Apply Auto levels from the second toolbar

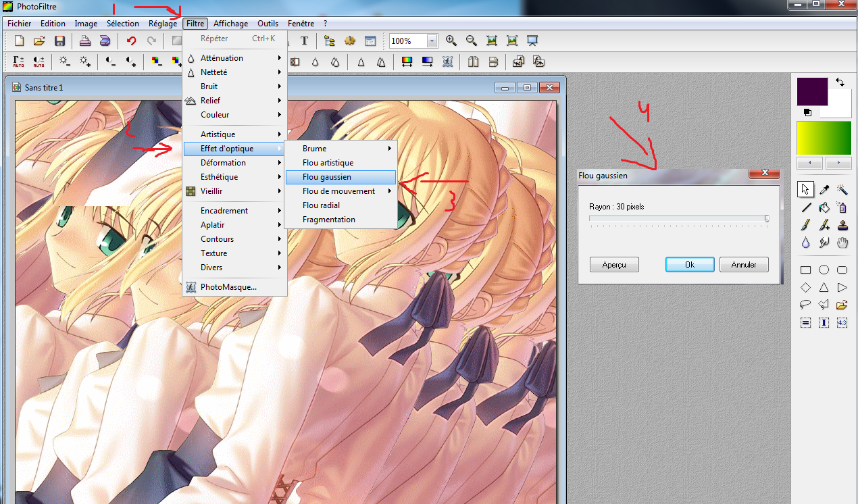19,61
